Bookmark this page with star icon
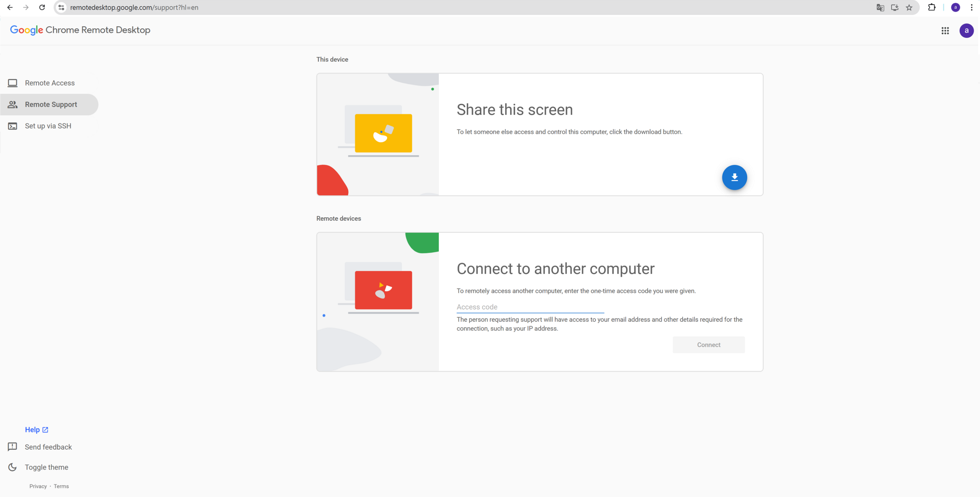980x497 pixels. pos(909,7)
